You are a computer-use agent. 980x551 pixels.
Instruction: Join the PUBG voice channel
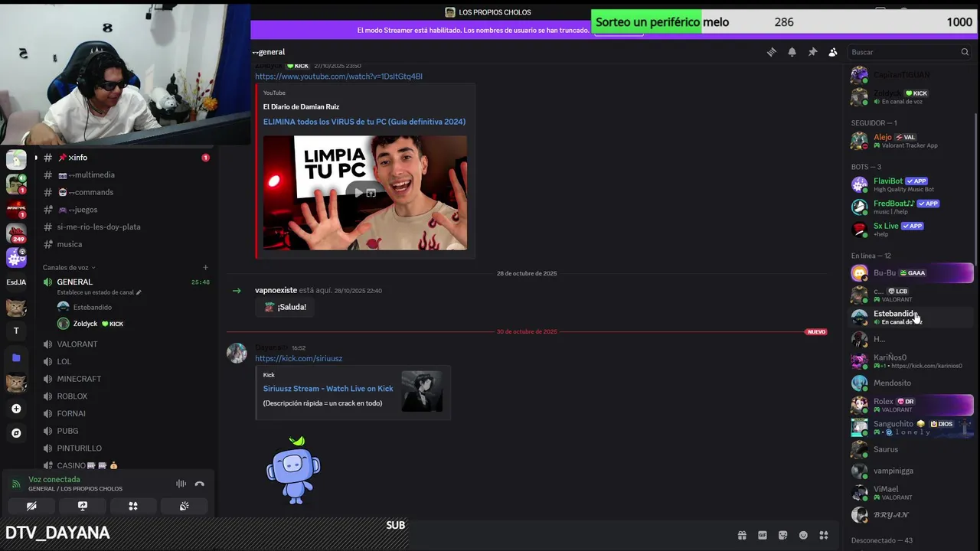(126, 431)
